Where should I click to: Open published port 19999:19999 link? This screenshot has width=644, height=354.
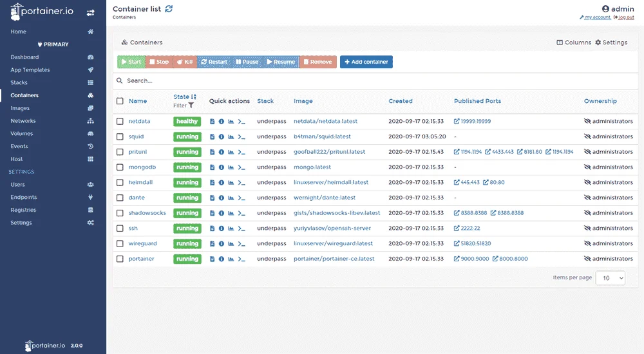472,122
